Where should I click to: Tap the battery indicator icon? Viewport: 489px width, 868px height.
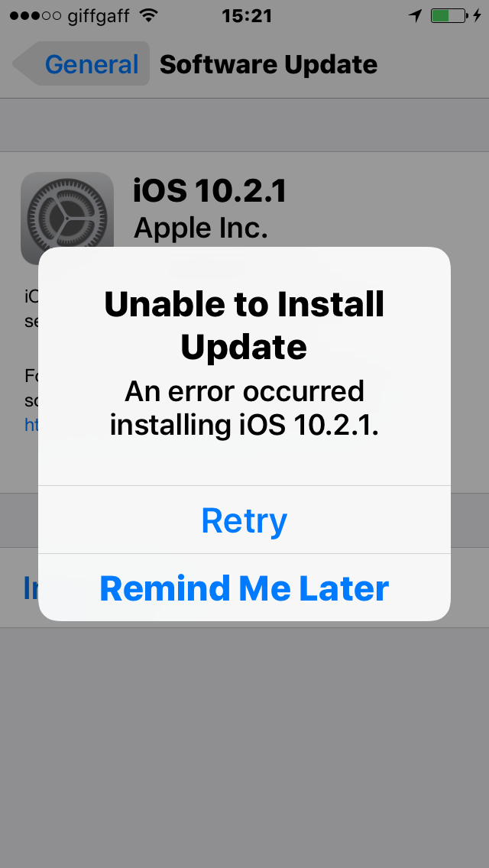448,16
